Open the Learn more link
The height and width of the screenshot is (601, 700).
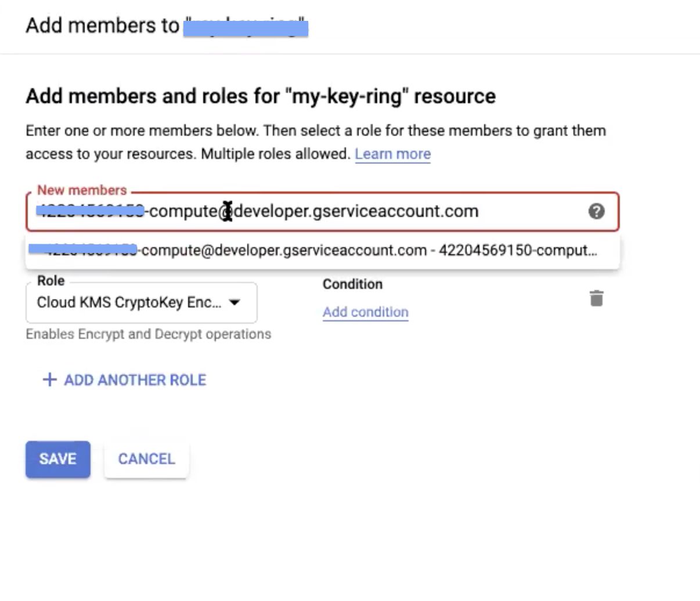(x=393, y=154)
